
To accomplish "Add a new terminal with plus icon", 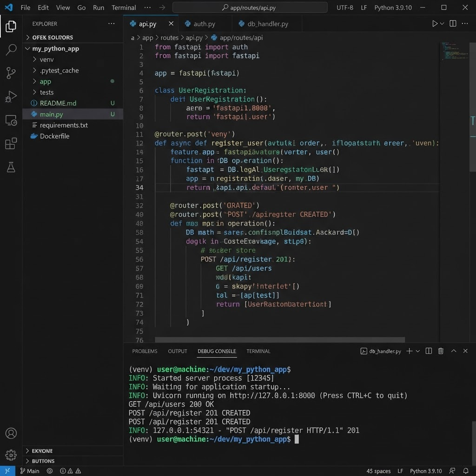I will coord(409,351).
